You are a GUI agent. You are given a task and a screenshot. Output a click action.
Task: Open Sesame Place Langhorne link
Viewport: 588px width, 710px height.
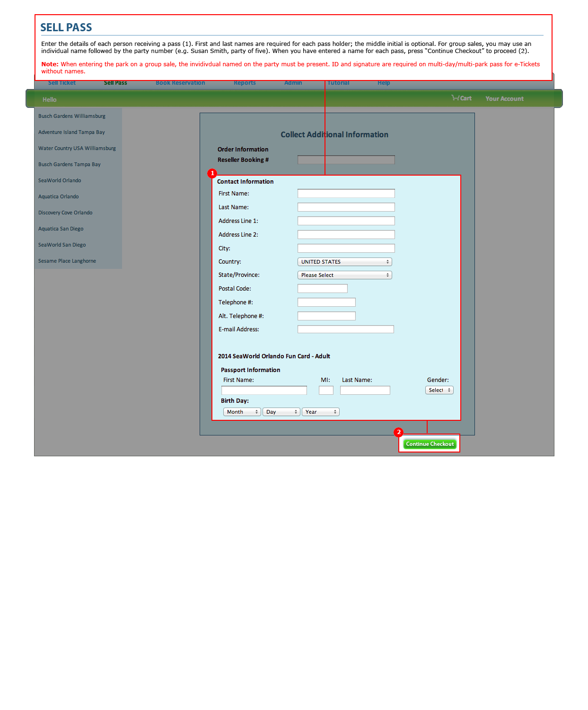67,261
